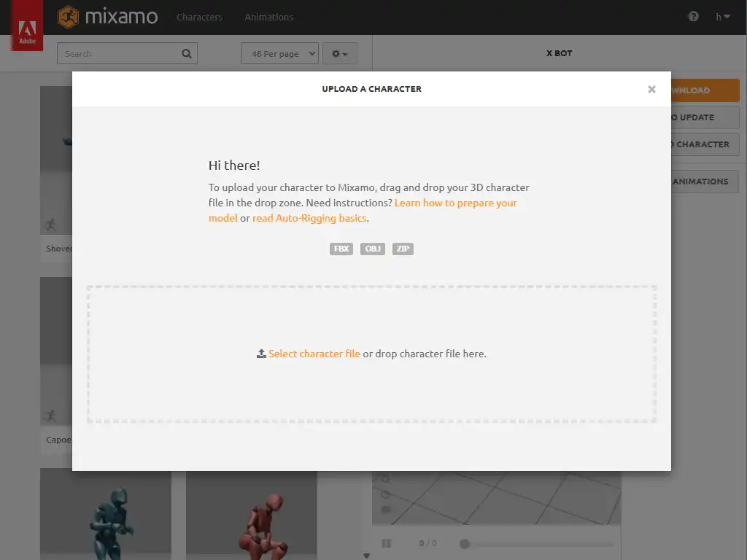Image resolution: width=747 pixels, height=560 pixels.
Task: Click the search magnifier icon
Action: 187,53
